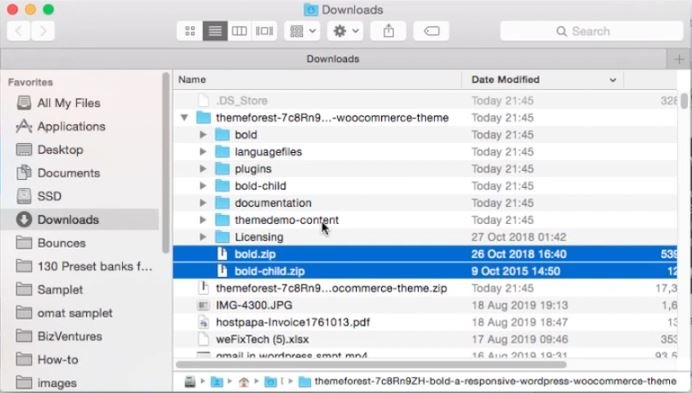Viewport: 692px width, 393px height.
Task: Go back with the back arrow
Action: pos(19,31)
